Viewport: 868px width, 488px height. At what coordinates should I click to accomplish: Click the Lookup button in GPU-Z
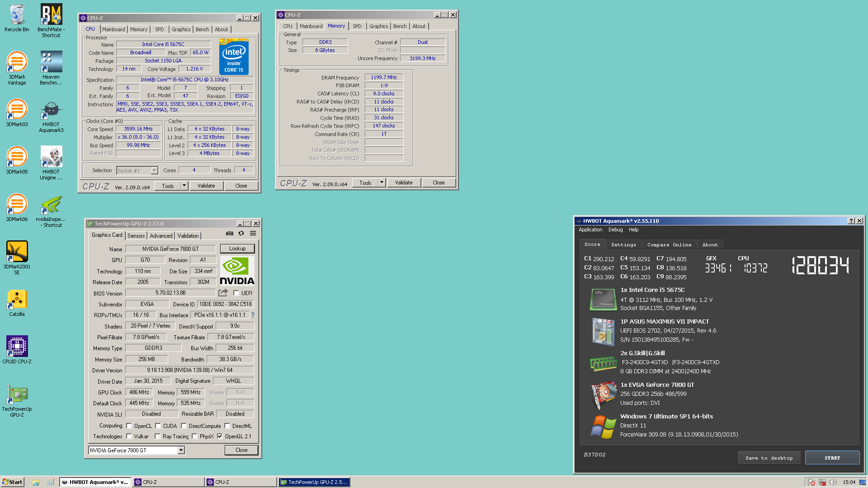point(237,249)
